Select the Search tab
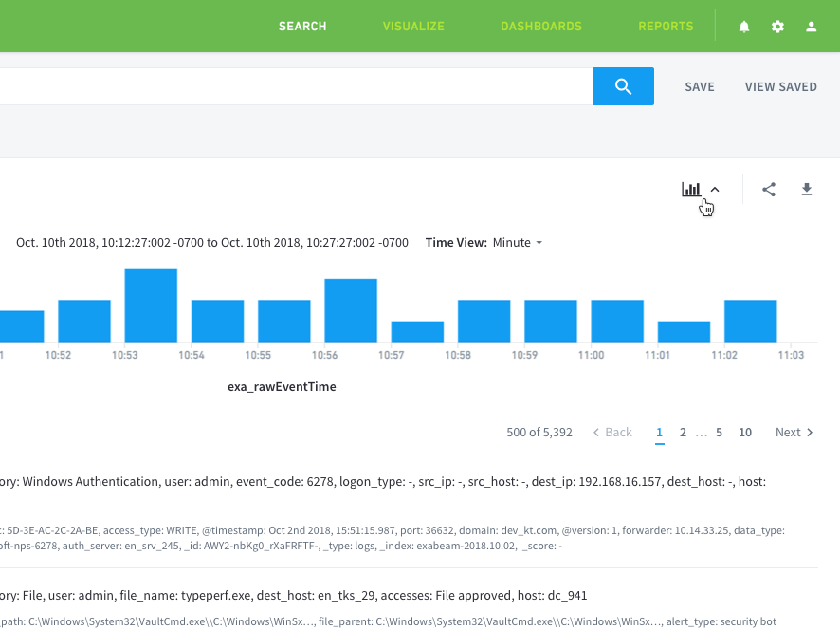 [302, 27]
